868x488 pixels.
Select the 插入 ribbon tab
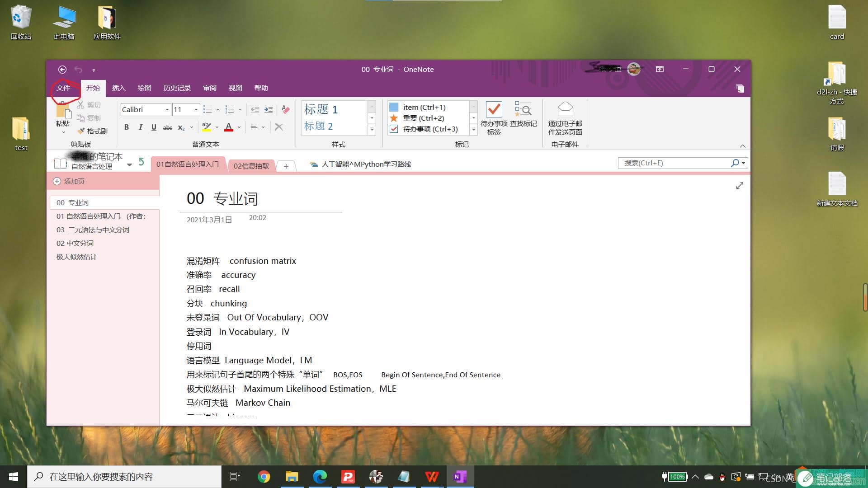tap(118, 88)
